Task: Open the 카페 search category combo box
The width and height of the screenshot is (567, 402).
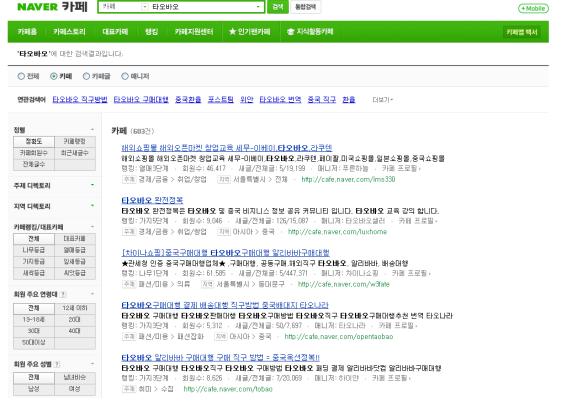Action: [124, 7]
